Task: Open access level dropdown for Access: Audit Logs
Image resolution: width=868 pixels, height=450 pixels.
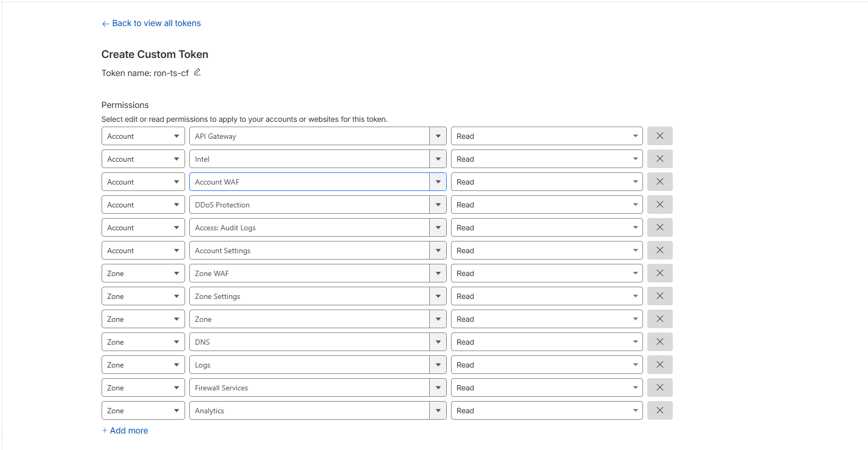Action: click(546, 228)
